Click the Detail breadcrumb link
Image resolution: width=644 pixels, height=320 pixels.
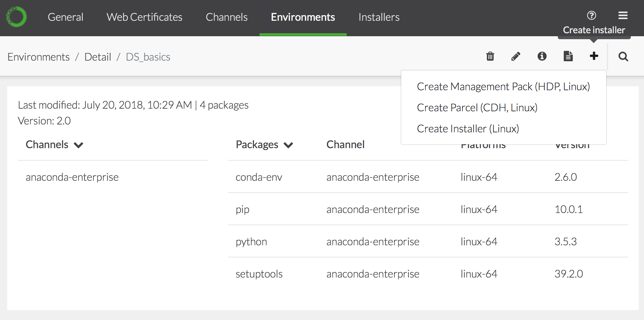pyautogui.click(x=98, y=57)
